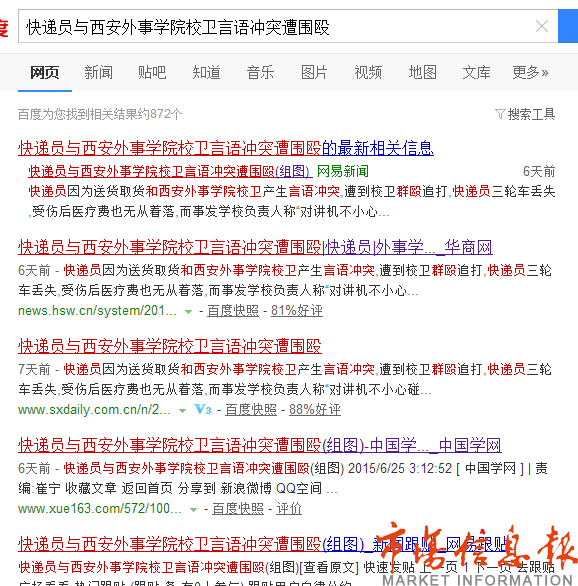Screen dimensions: 578x586
Task: Open the 音乐 tab
Action: click(x=260, y=73)
